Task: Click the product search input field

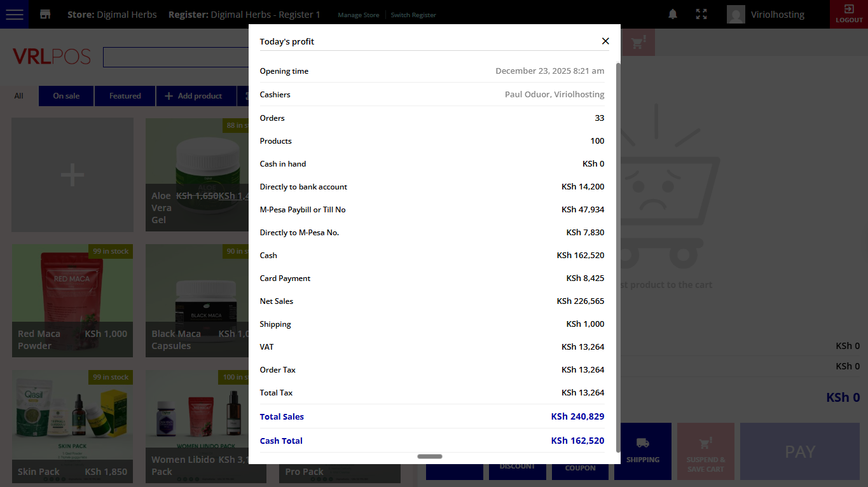Action: pyautogui.click(x=176, y=57)
